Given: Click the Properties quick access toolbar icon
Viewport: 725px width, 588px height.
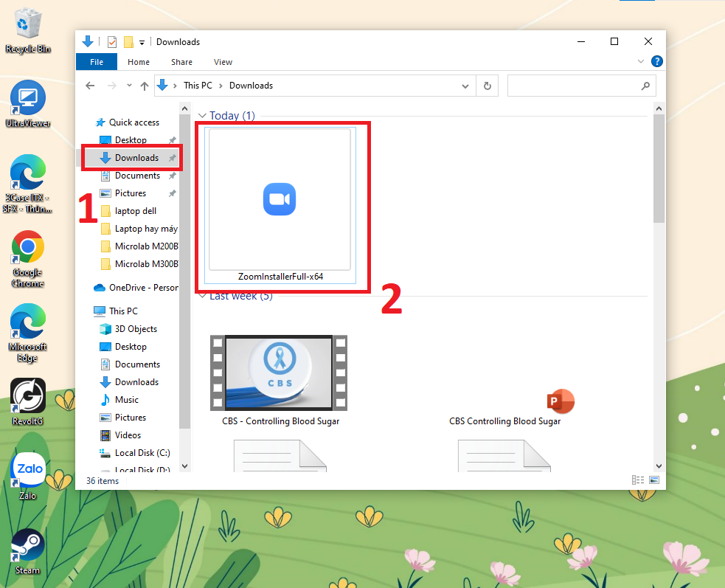Looking at the screenshot, I should coord(112,42).
